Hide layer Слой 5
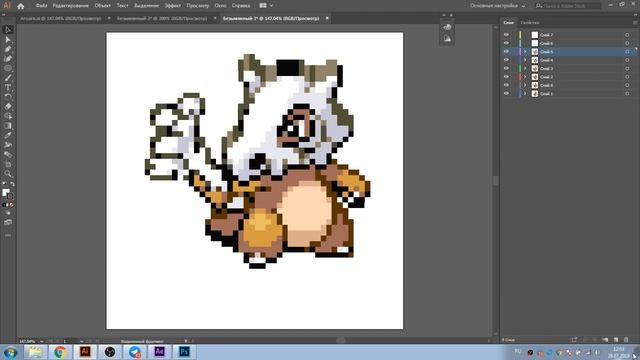This screenshot has height=360, width=640. (x=507, y=52)
